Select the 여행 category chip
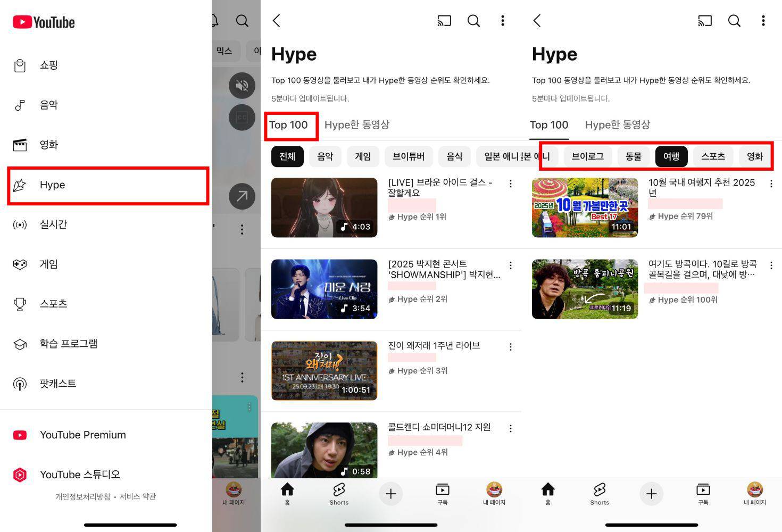Viewport: 782px width, 532px height. (x=671, y=156)
